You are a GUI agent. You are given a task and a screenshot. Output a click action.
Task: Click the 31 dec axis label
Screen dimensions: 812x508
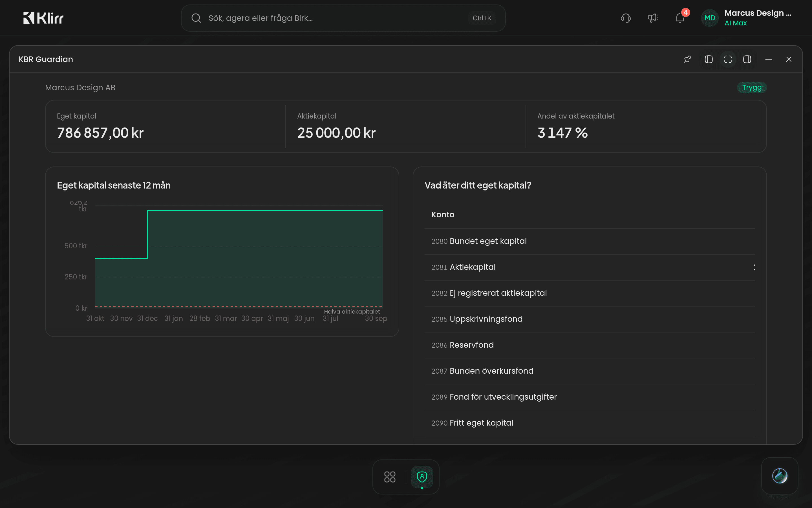point(147,318)
